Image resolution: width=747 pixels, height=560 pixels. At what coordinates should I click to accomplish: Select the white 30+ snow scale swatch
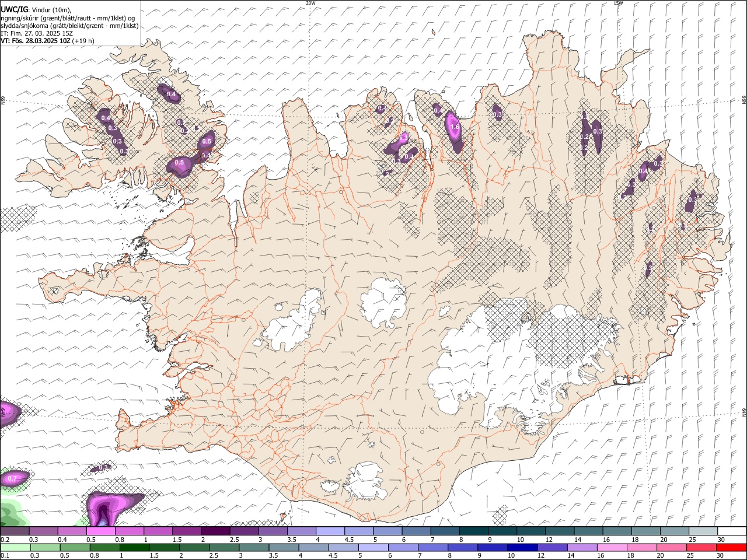click(x=732, y=531)
